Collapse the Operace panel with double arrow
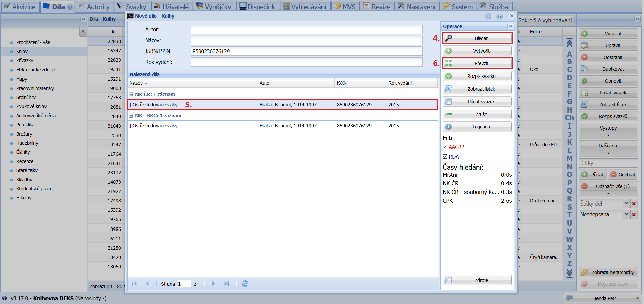This screenshot has height=304, width=644. pyautogui.click(x=510, y=26)
